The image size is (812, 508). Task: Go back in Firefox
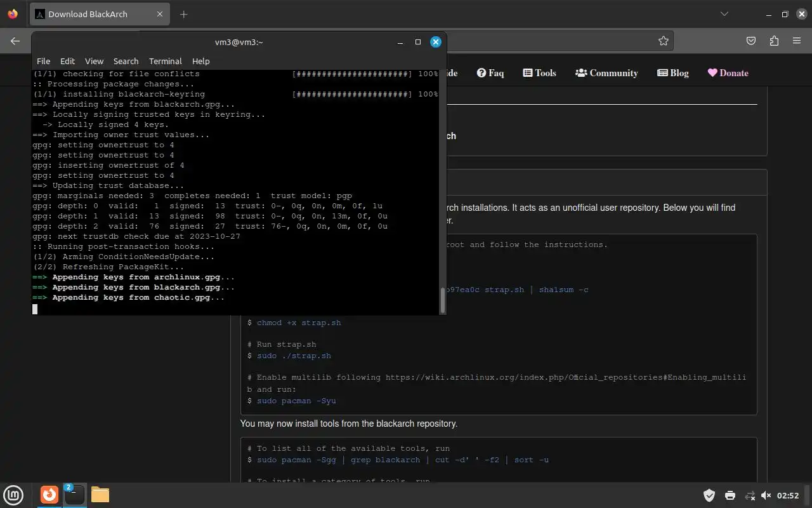click(15, 41)
